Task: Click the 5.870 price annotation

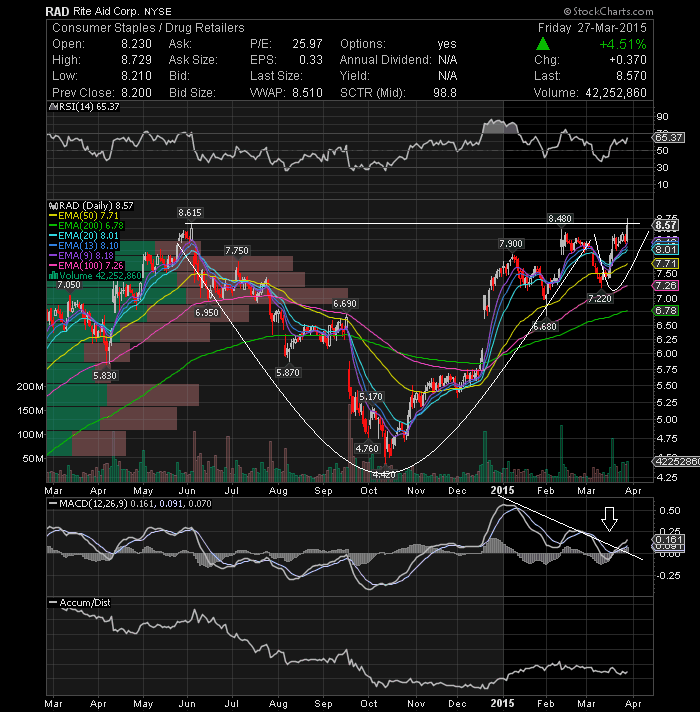Action: pos(287,373)
